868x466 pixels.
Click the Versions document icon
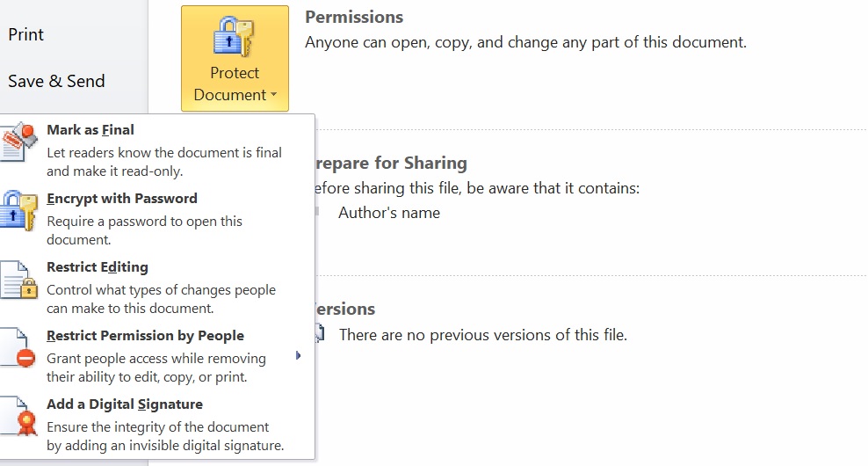tap(320, 334)
